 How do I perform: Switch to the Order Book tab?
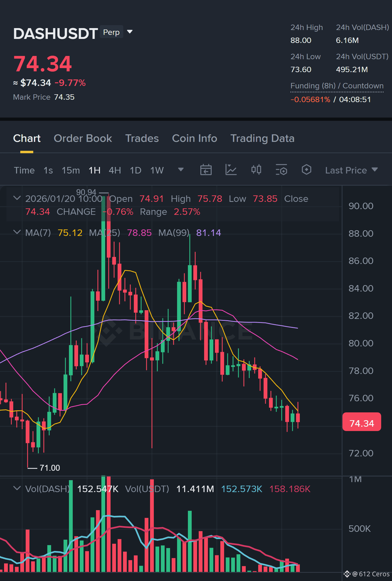pyautogui.click(x=83, y=138)
